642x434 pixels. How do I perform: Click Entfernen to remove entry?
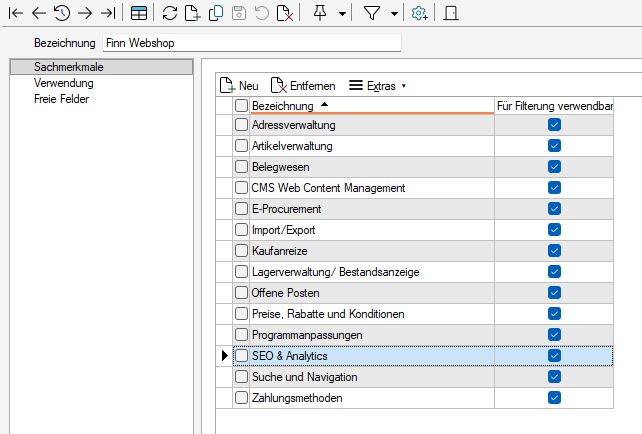(x=303, y=86)
